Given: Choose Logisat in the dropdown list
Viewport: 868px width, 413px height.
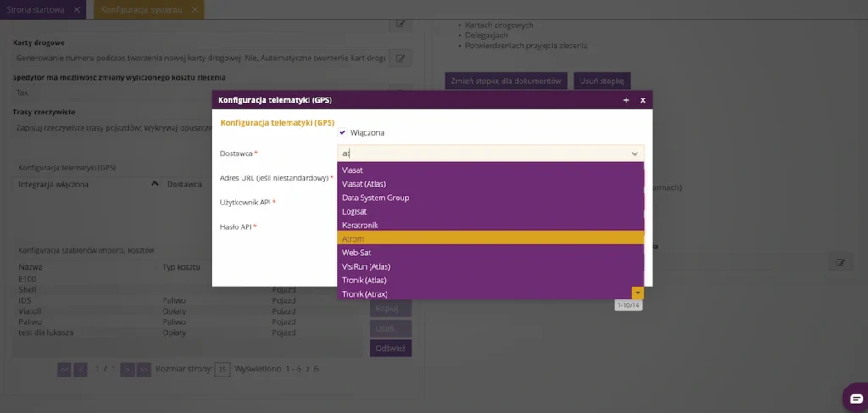Looking at the screenshot, I should tap(491, 211).
